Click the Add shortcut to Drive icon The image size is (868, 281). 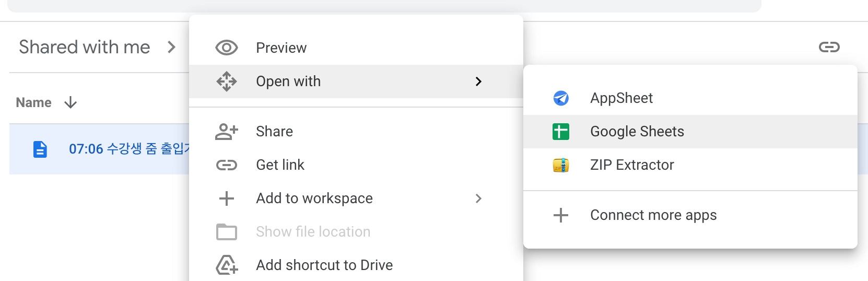pyautogui.click(x=226, y=265)
